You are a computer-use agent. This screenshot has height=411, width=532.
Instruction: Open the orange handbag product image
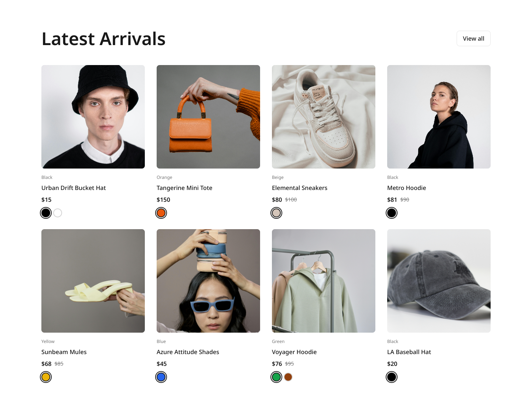[208, 117]
